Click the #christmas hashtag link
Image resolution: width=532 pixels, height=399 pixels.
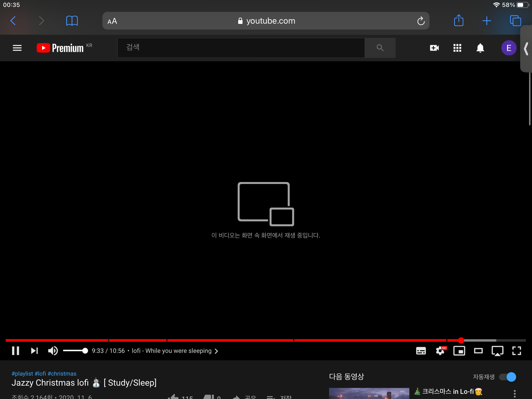point(62,374)
